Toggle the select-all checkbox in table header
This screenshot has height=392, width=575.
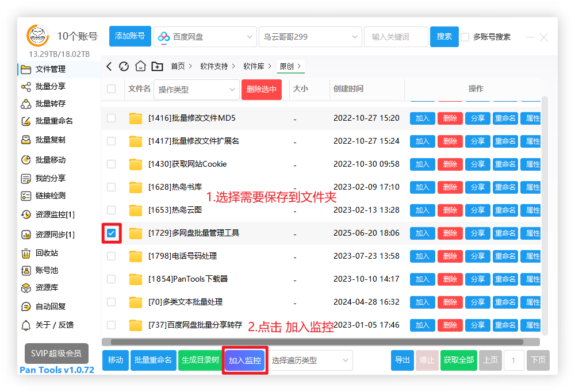[x=112, y=89]
